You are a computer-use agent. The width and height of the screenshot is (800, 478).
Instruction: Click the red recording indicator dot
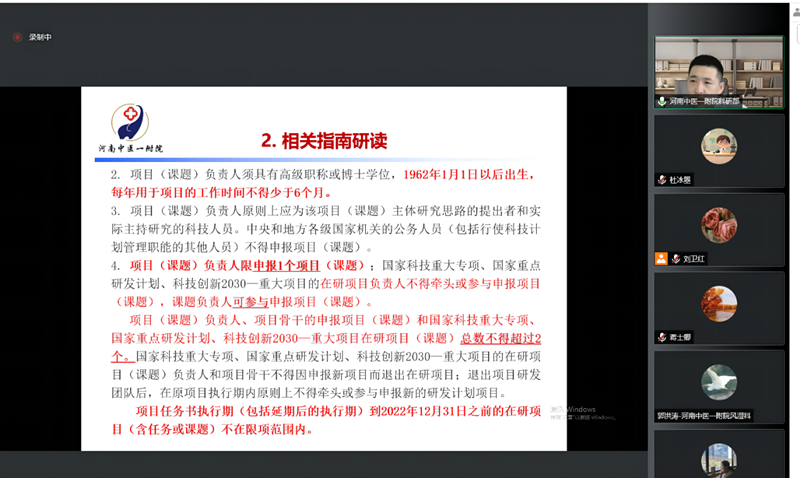(17, 37)
